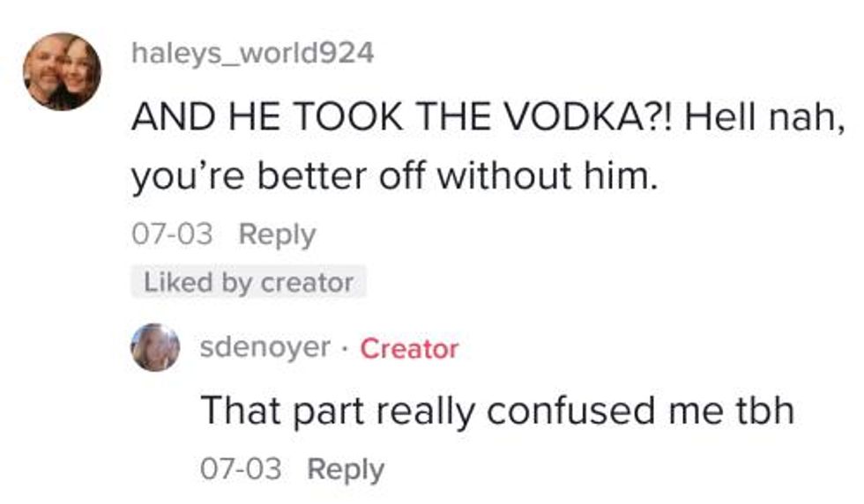The width and height of the screenshot is (864, 504).
Task: Click the "Liked by creator" badge
Action: pos(249,283)
